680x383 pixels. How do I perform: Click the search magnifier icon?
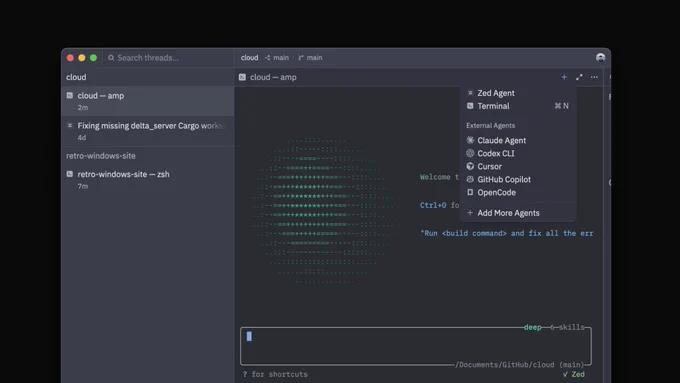click(111, 58)
